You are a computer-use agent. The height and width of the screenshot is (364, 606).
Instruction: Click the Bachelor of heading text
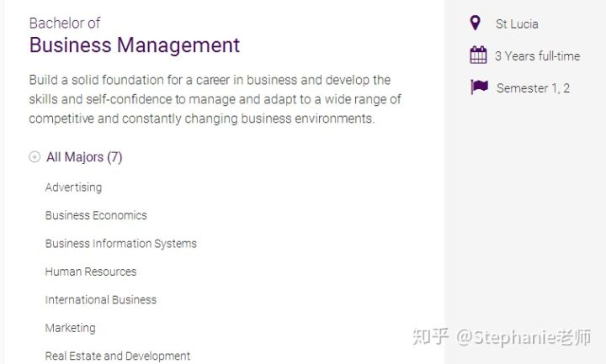point(65,24)
